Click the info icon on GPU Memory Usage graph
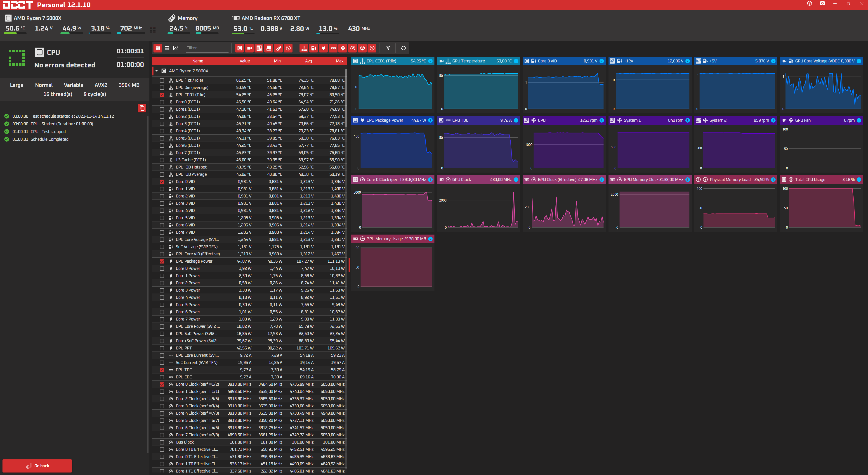Image resolution: width=868 pixels, height=475 pixels. tap(430, 239)
